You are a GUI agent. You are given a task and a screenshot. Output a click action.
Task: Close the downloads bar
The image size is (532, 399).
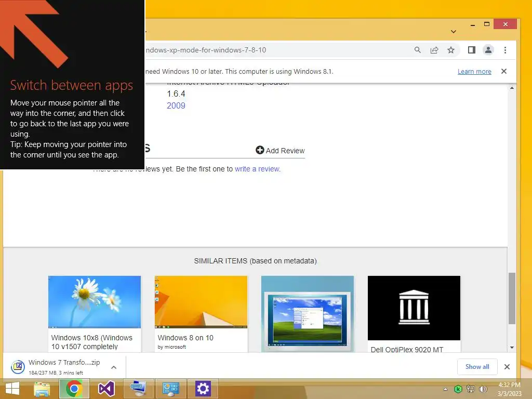pos(507,367)
